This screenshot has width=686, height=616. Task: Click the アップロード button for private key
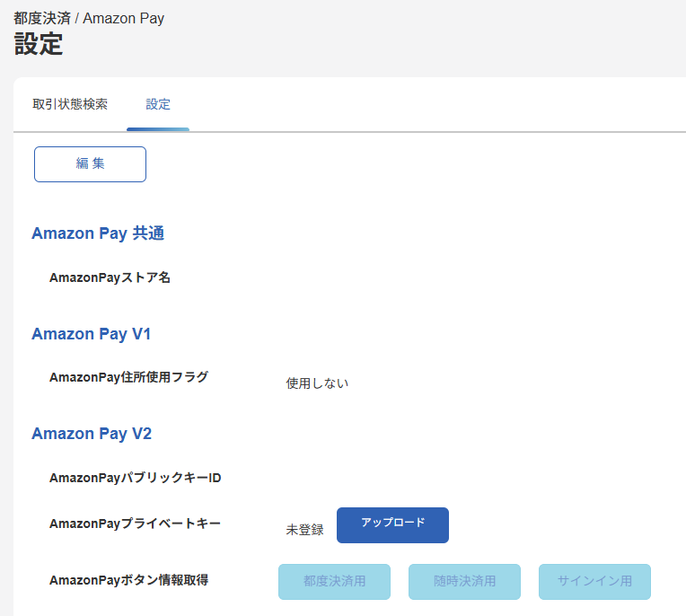tap(392, 524)
